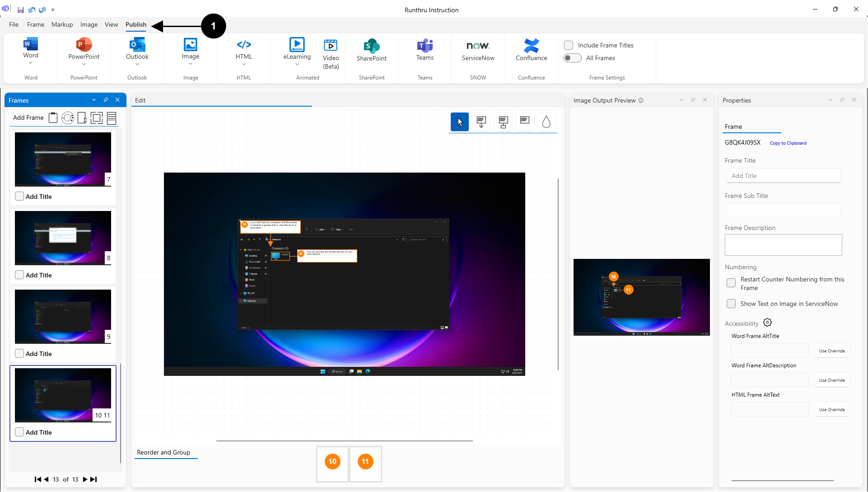Switch to the Frame ribbon tab

click(x=36, y=24)
